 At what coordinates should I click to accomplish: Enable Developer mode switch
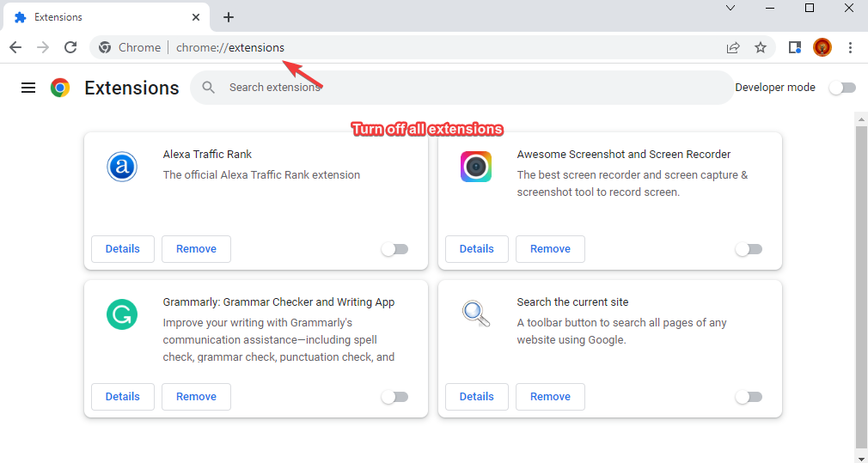point(842,88)
